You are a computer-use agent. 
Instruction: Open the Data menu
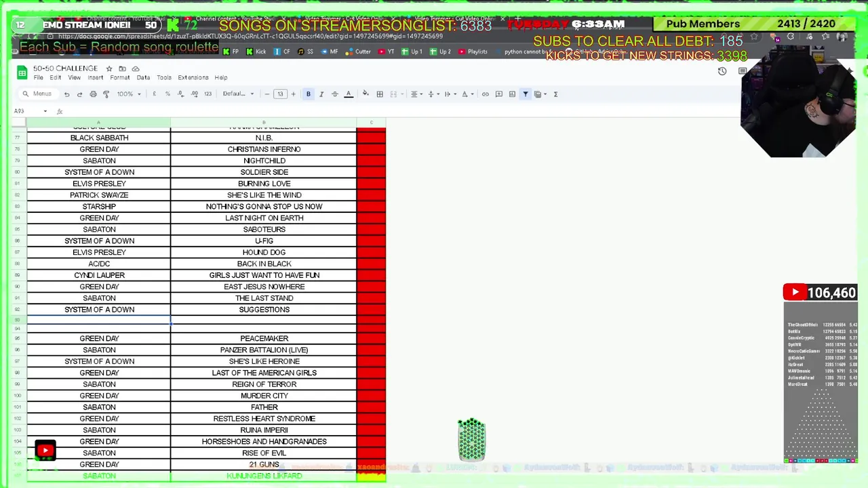(x=143, y=77)
